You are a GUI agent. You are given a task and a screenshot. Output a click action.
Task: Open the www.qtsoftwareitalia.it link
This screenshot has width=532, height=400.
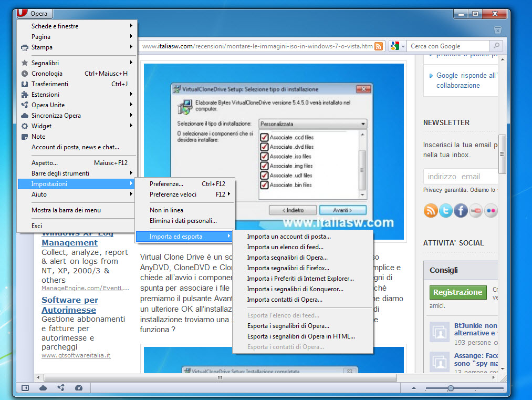[76, 355]
